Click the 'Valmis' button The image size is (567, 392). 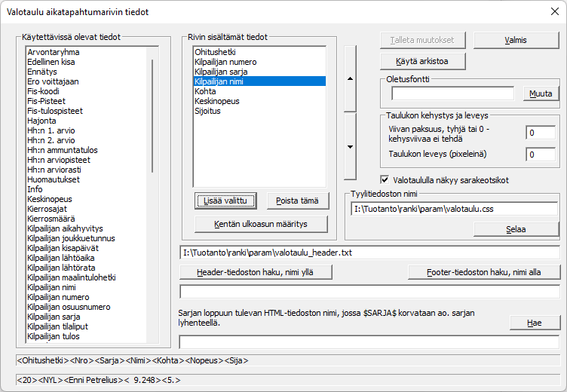coord(516,40)
